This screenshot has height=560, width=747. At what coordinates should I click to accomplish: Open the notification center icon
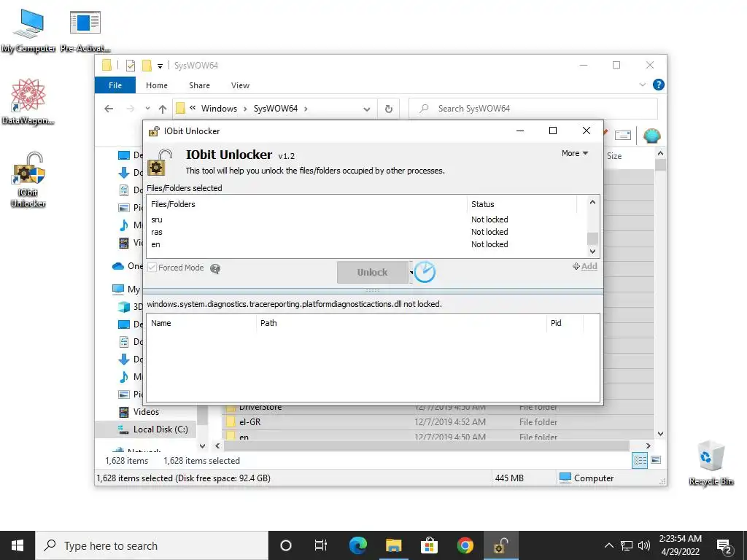pyautogui.click(x=724, y=545)
